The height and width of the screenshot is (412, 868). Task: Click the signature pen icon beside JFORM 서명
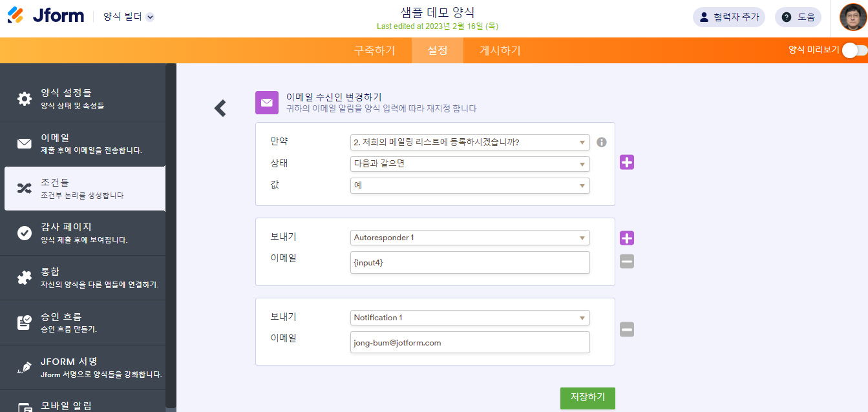25,367
